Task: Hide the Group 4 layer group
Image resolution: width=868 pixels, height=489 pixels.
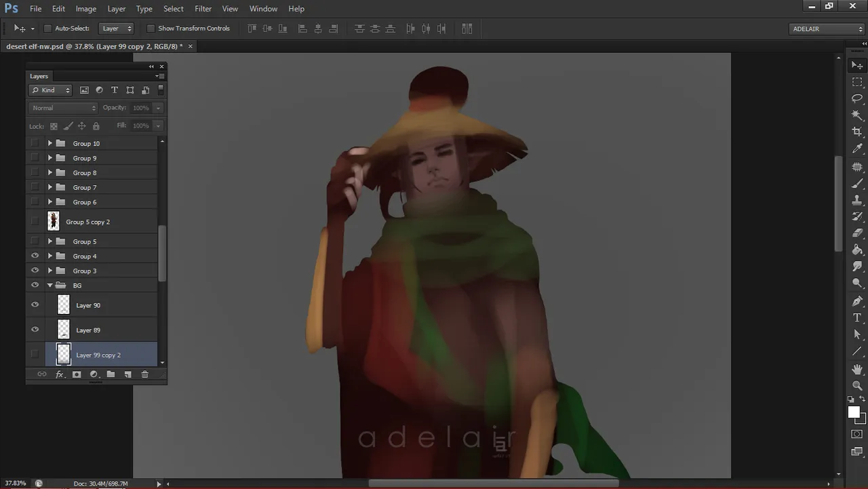Action: pos(35,256)
